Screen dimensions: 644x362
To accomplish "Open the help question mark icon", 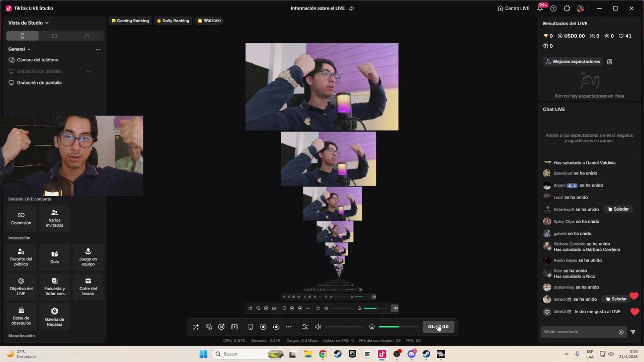I will pos(553,9).
